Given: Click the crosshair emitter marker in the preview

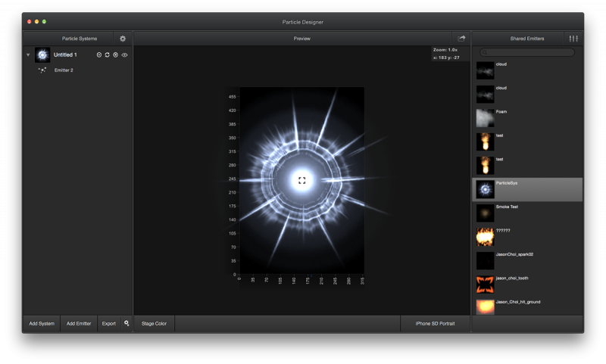Looking at the screenshot, I should click(301, 180).
